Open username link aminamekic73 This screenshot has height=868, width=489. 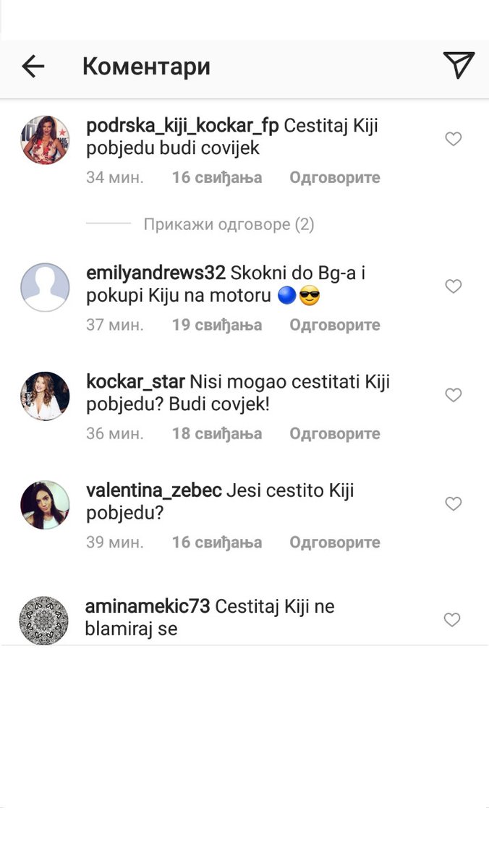[148, 606]
